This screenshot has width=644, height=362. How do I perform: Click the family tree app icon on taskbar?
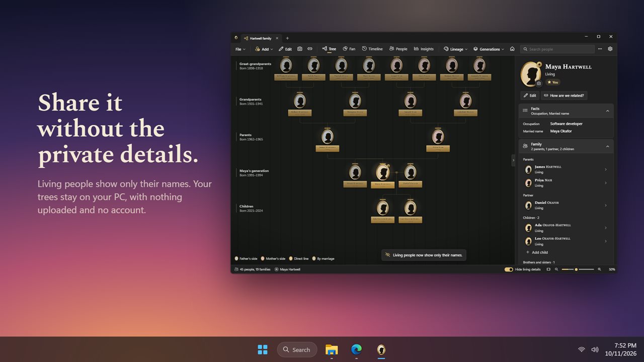tap(381, 349)
